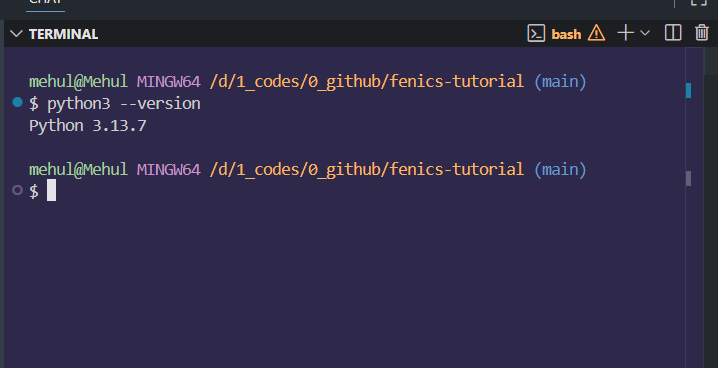Screen dimensions: 718x368
Task: Click the TERMINAL panel title
Action: tap(63, 34)
